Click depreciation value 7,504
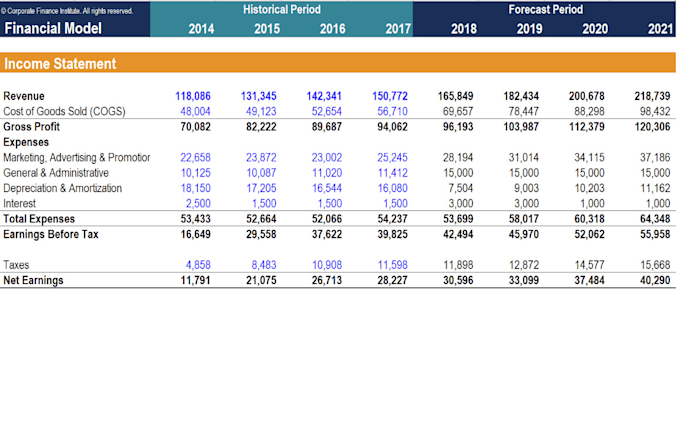This screenshot has height=422, width=680. (461, 189)
